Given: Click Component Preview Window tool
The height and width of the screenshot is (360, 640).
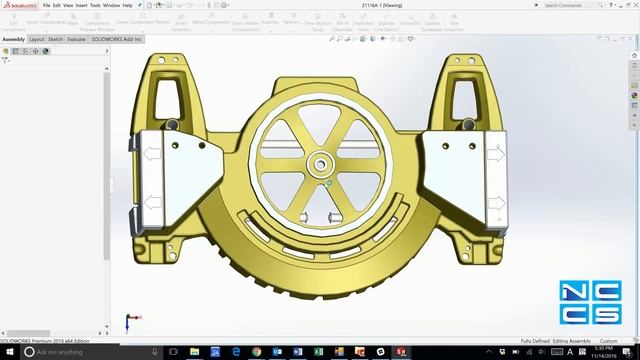Looking at the screenshot, I should pos(97,23).
